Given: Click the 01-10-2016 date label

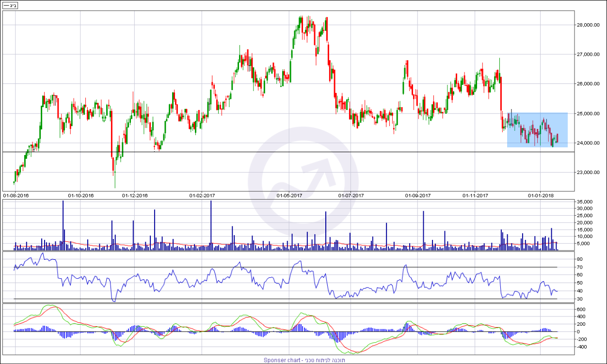Looking at the screenshot, I should pos(80,195).
